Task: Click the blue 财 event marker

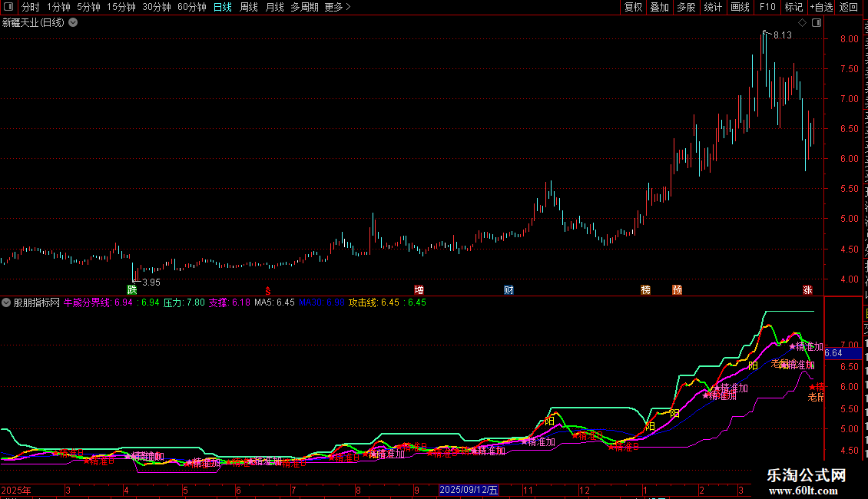Action: [x=509, y=289]
